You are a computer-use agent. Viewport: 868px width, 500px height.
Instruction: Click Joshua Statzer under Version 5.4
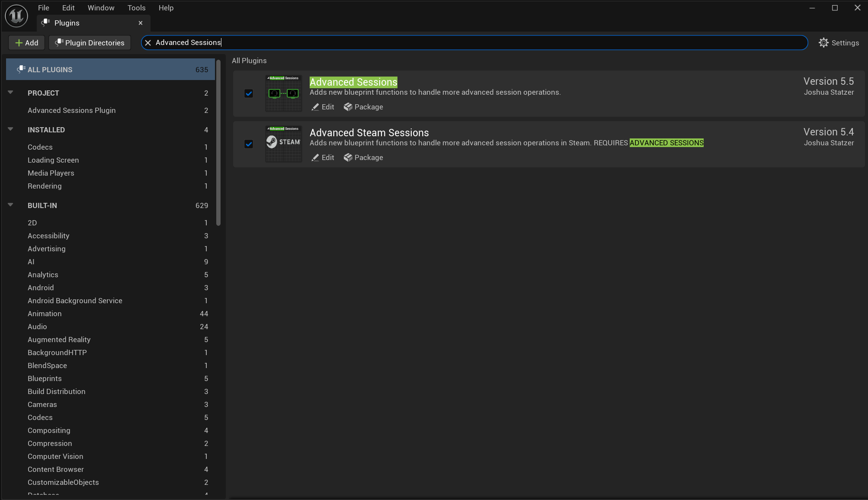click(829, 143)
